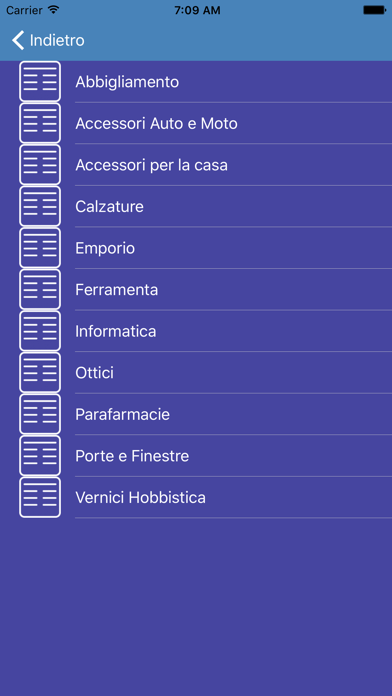Image resolution: width=392 pixels, height=696 pixels.
Task: Go back using the Indietro button
Action: (x=48, y=40)
